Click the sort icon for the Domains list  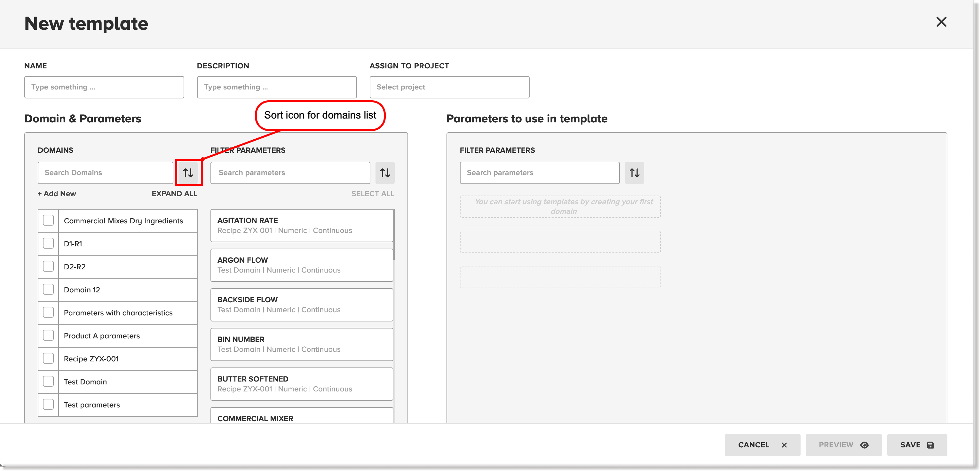189,172
